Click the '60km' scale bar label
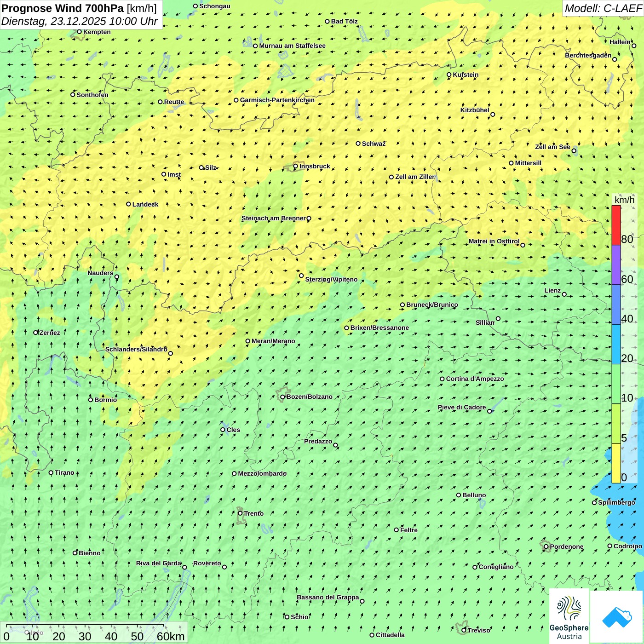 coord(171,636)
